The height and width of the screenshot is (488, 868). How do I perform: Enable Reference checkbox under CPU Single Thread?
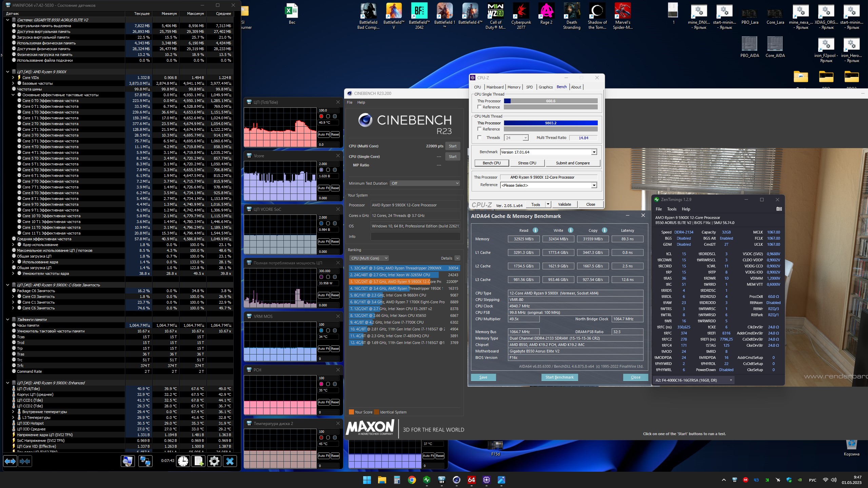tap(479, 107)
